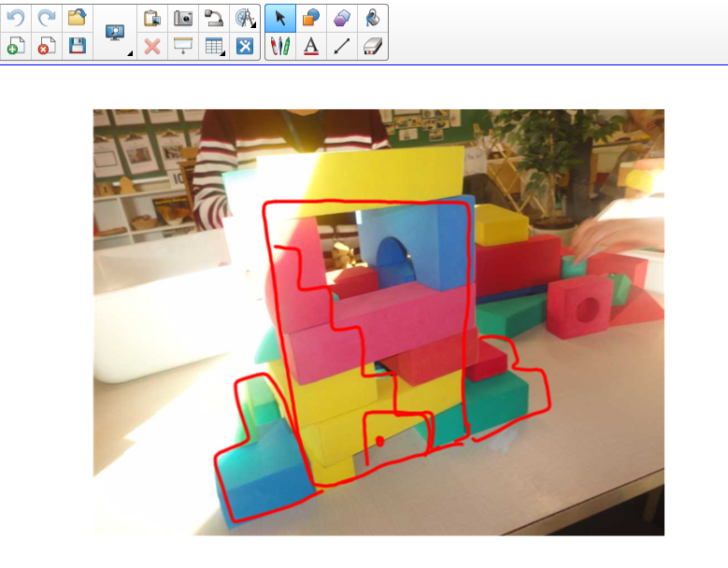This screenshot has height=568, width=728.
Task: Pick the Fill paint bucket tool
Action: coord(373,17)
